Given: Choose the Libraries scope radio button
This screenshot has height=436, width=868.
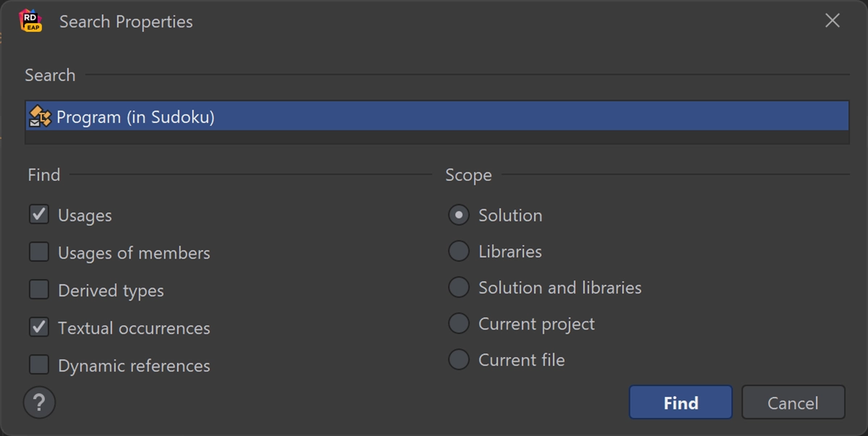Looking at the screenshot, I should tap(459, 251).
